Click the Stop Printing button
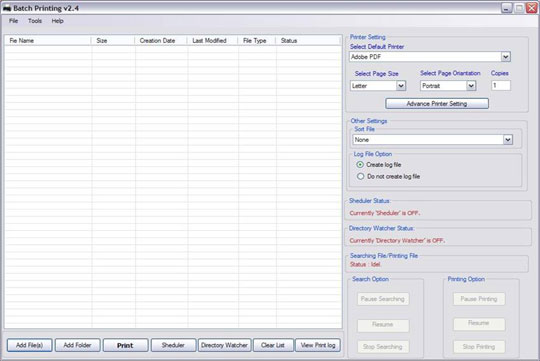The image size is (540, 361). point(479,347)
